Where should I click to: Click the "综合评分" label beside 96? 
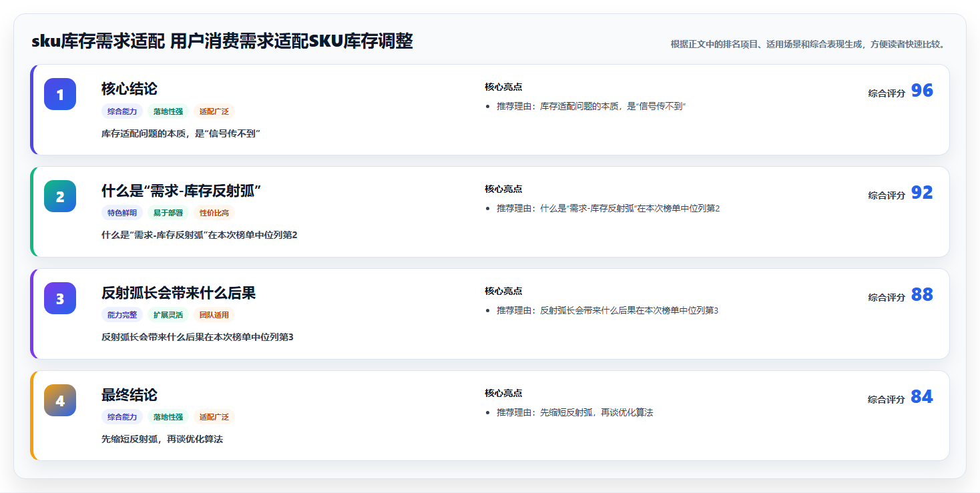tap(887, 93)
